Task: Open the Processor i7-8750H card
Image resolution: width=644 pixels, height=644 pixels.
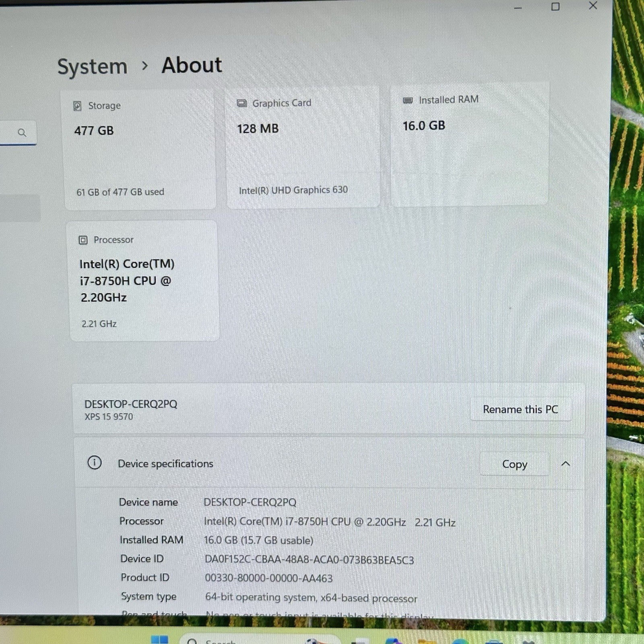Action: (143, 281)
